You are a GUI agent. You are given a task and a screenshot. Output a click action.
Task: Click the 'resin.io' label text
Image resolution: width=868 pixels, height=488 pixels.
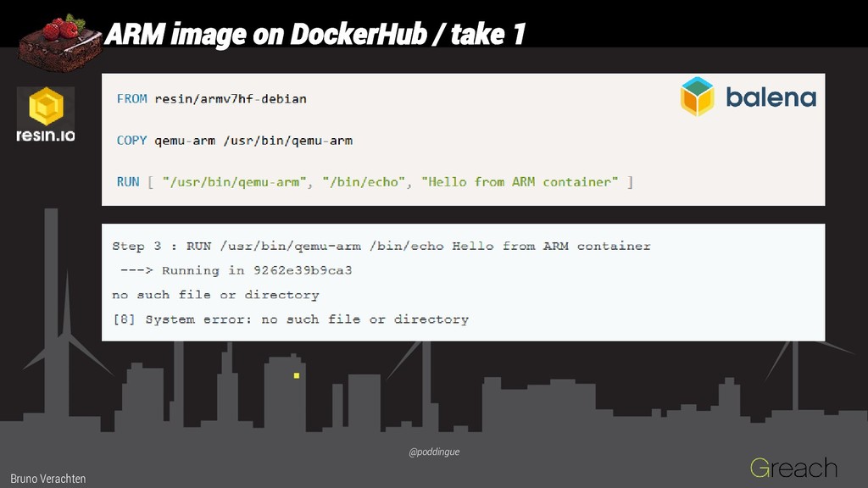pyautogui.click(x=46, y=135)
